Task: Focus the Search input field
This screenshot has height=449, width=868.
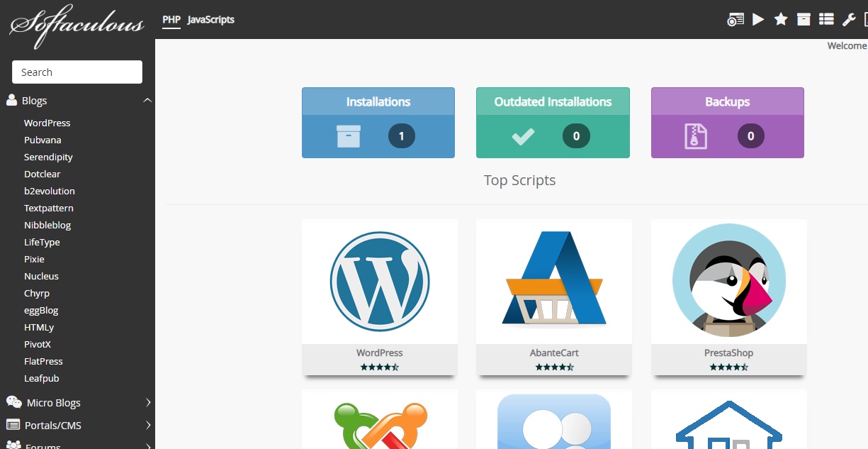Action: [x=77, y=72]
